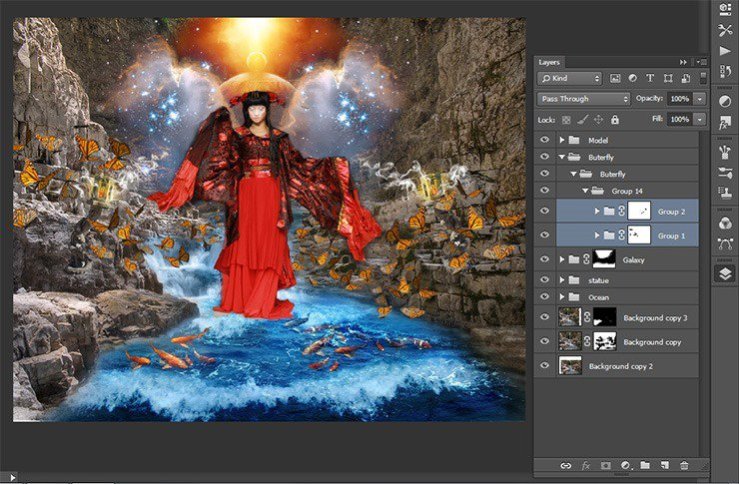Toggle layer filtering on/off switch
This screenshot has height=484, width=739.
pos(703,78)
